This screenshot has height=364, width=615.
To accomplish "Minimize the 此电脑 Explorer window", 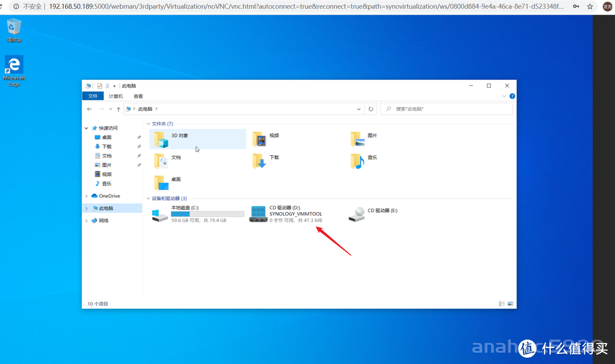I will 471,86.
